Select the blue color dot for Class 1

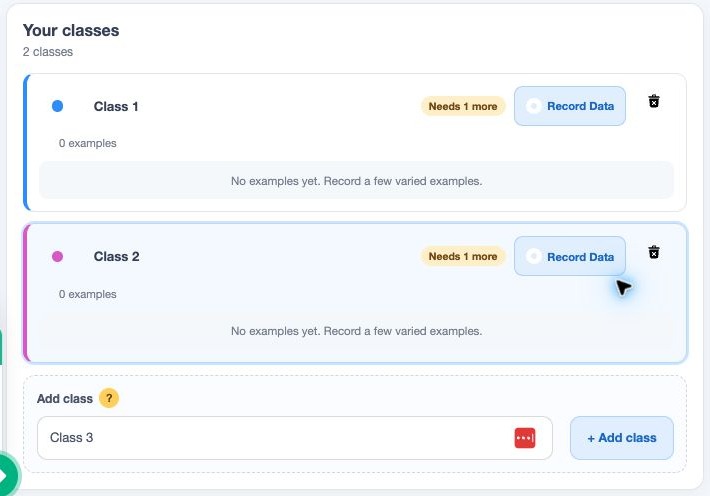click(x=58, y=106)
